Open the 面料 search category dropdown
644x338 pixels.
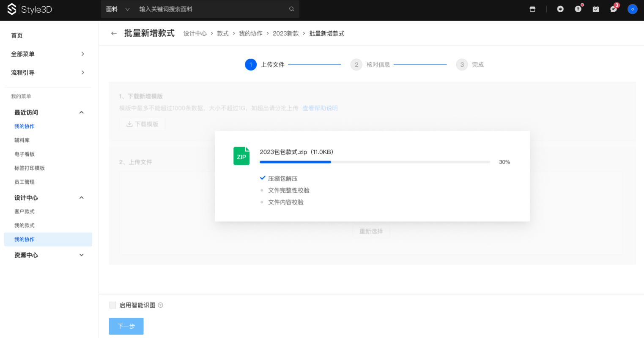click(118, 9)
